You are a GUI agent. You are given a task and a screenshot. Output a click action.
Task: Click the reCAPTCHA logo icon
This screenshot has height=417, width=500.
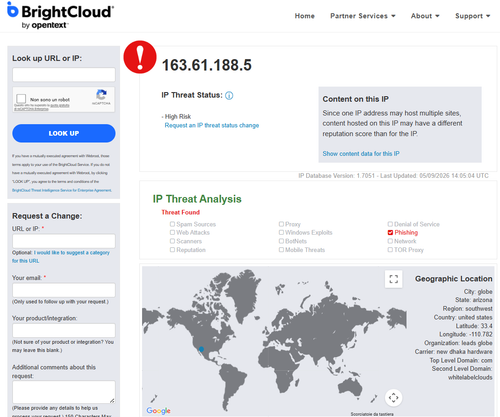click(x=101, y=95)
